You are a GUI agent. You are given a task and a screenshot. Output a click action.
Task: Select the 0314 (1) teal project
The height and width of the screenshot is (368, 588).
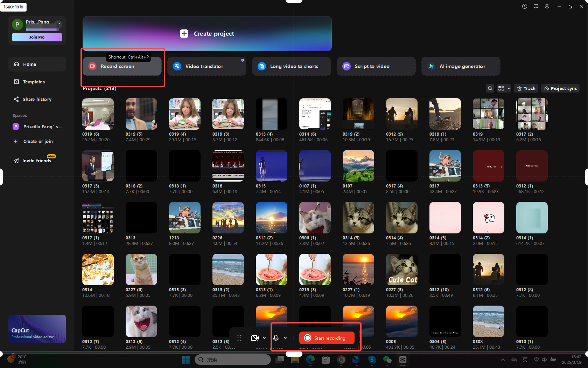[x=532, y=218]
